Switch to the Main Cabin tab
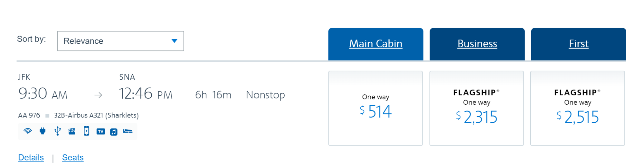The image size is (644, 166). click(x=376, y=44)
